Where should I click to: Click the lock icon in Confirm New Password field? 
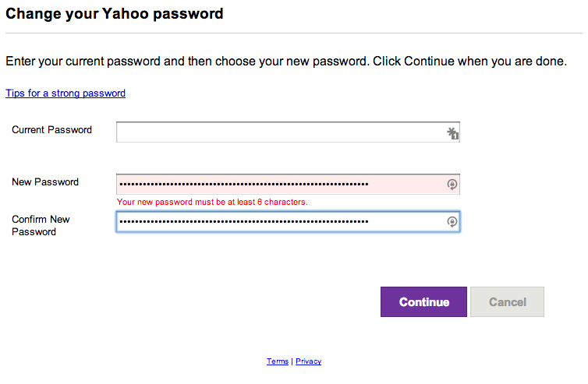pyautogui.click(x=452, y=222)
